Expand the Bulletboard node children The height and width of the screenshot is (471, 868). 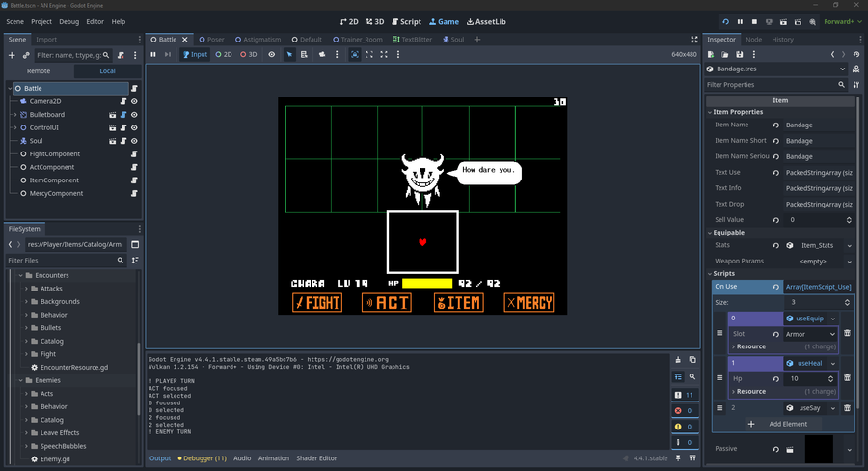click(x=15, y=115)
